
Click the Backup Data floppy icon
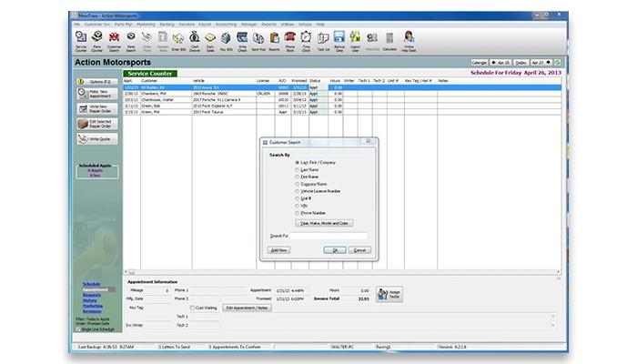pyautogui.click(x=339, y=41)
